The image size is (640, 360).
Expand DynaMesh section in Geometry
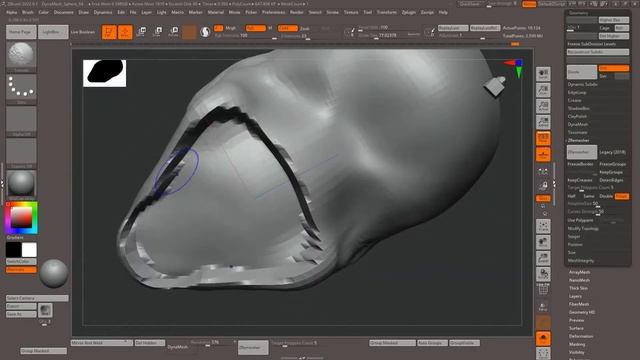point(578,124)
